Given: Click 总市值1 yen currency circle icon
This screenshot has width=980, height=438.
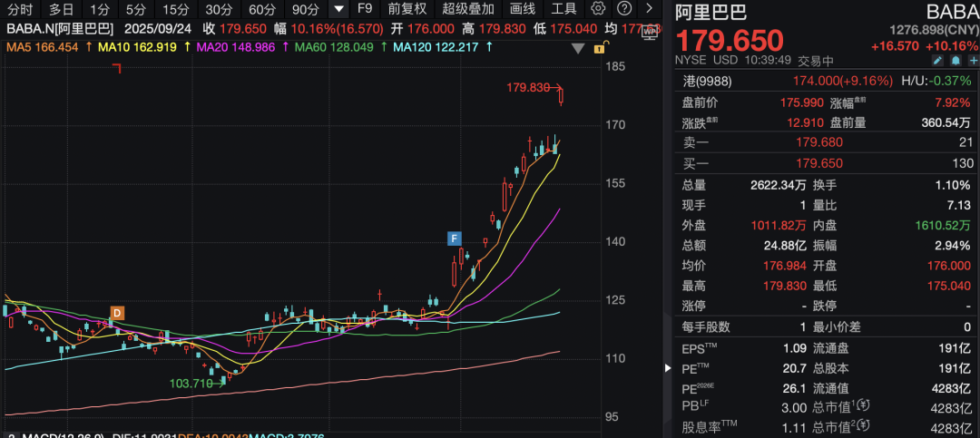Looking at the screenshot, I should pos(865,407).
